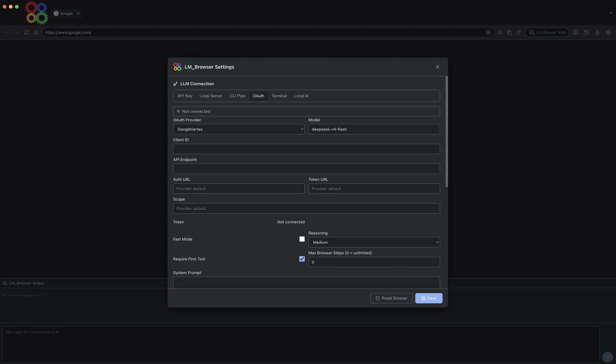The image size is (616, 364).
Task: Enable the Fast Mode checkbox
Action: coord(302,239)
